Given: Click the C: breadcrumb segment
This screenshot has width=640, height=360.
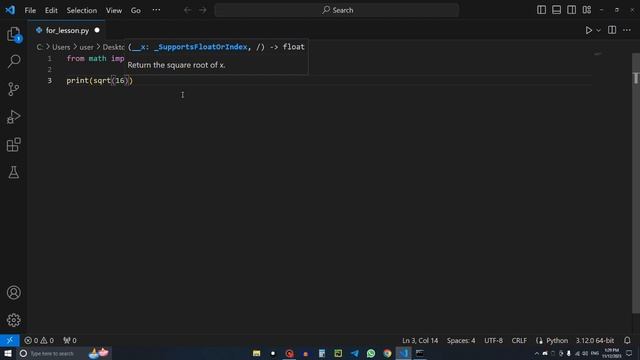Looking at the screenshot, I should point(40,47).
